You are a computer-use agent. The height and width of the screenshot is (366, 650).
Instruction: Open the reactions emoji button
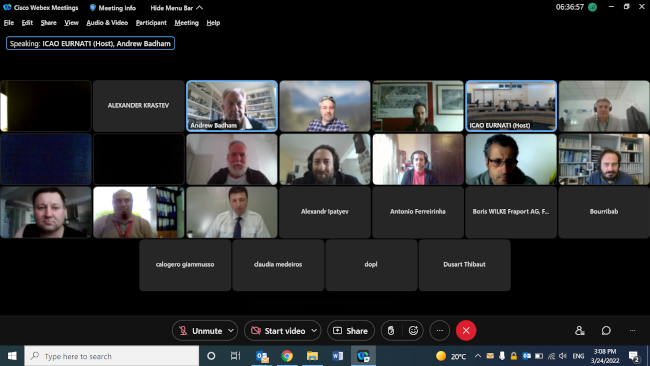(413, 330)
